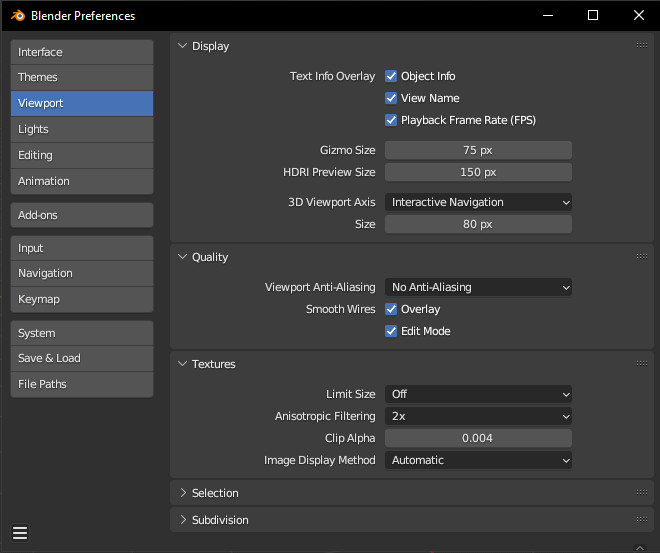This screenshot has height=553, width=660.
Task: Go to Navigation preferences
Action: pyautogui.click(x=82, y=274)
